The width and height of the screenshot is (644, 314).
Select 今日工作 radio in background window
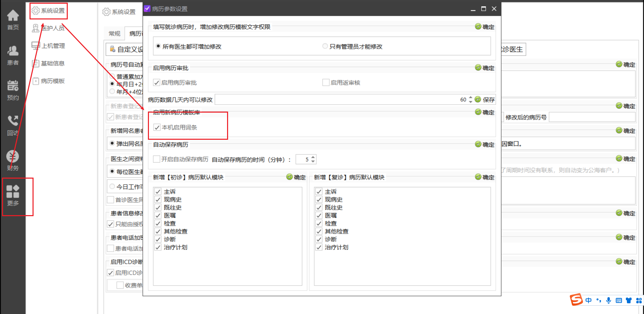(112, 187)
